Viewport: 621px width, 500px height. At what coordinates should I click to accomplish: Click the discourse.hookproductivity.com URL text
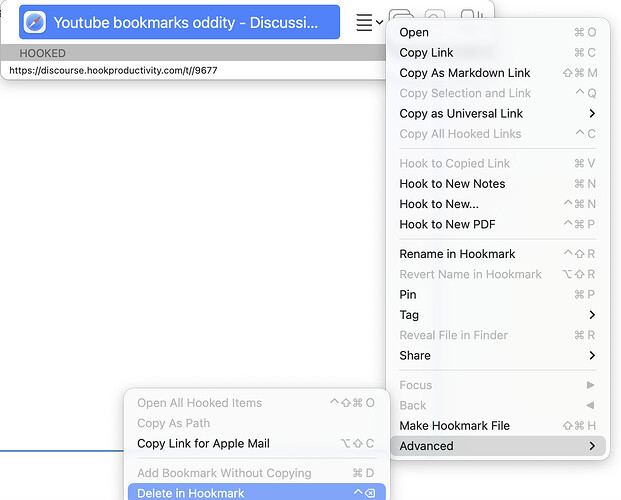point(113,71)
